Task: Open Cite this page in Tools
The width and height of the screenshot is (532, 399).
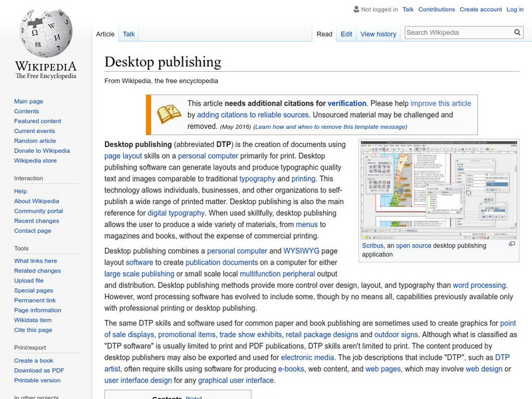Action: [x=33, y=331]
